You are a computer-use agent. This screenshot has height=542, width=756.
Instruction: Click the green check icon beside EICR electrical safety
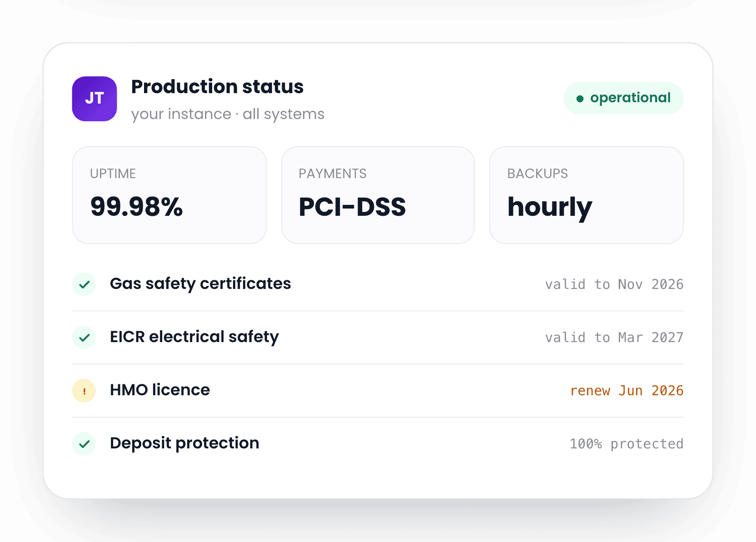84,338
